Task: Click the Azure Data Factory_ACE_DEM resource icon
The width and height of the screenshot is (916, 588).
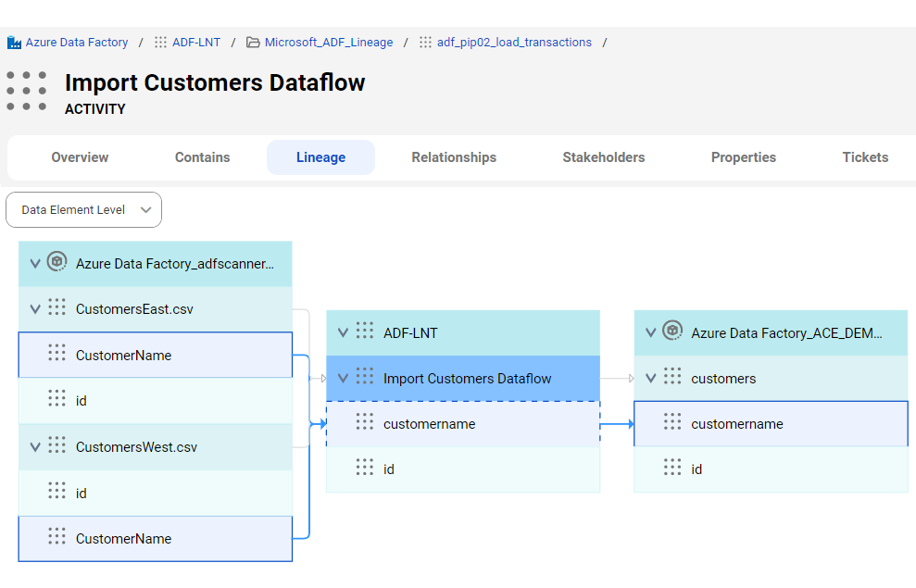Action: (672, 331)
